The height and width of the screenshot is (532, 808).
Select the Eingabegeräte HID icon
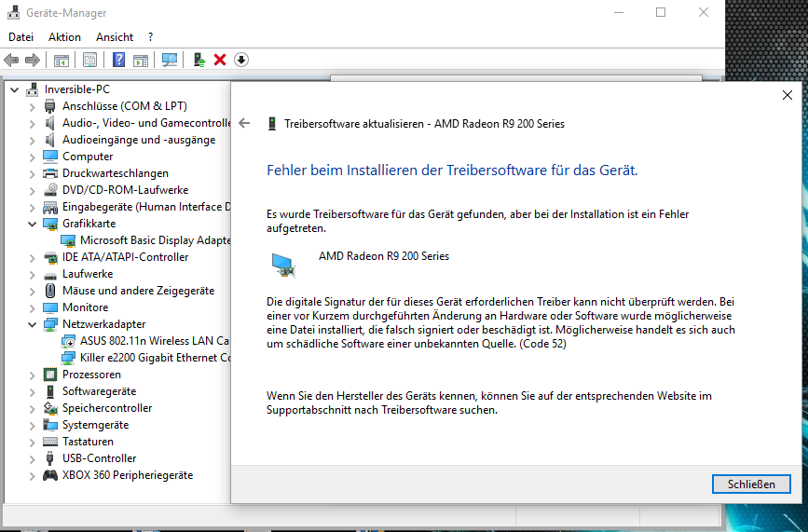[x=50, y=207]
